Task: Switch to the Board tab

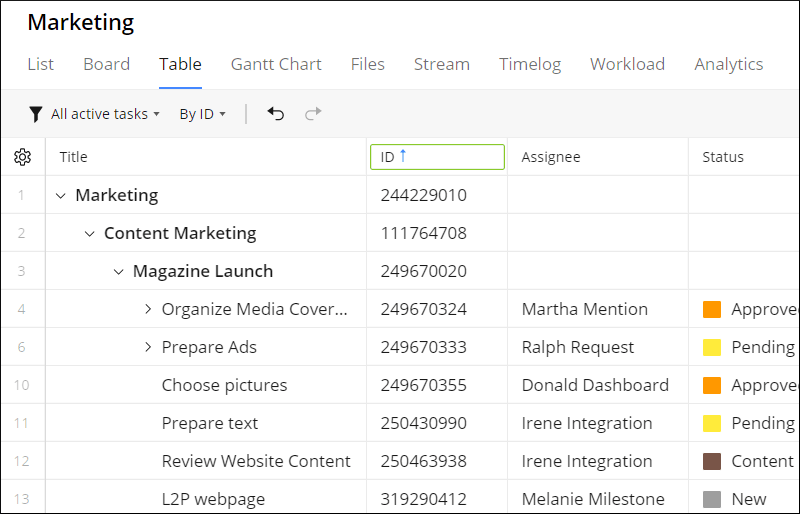Action: [106, 64]
